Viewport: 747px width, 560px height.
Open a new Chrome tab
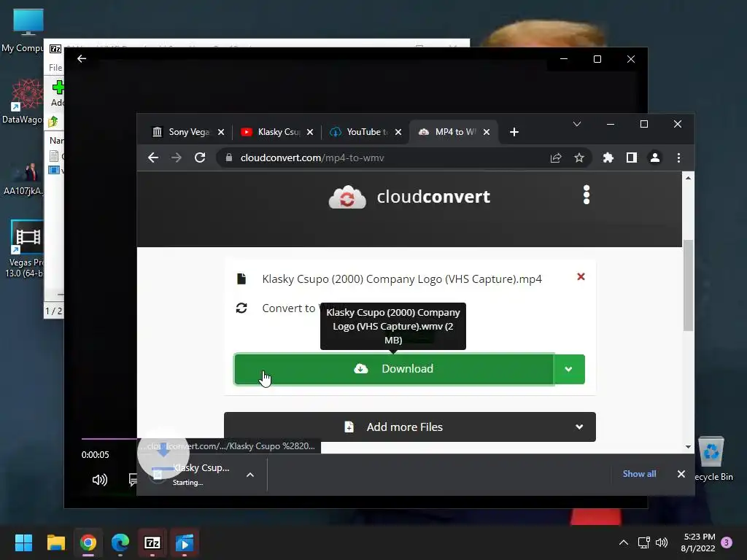(x=514, y=132)
